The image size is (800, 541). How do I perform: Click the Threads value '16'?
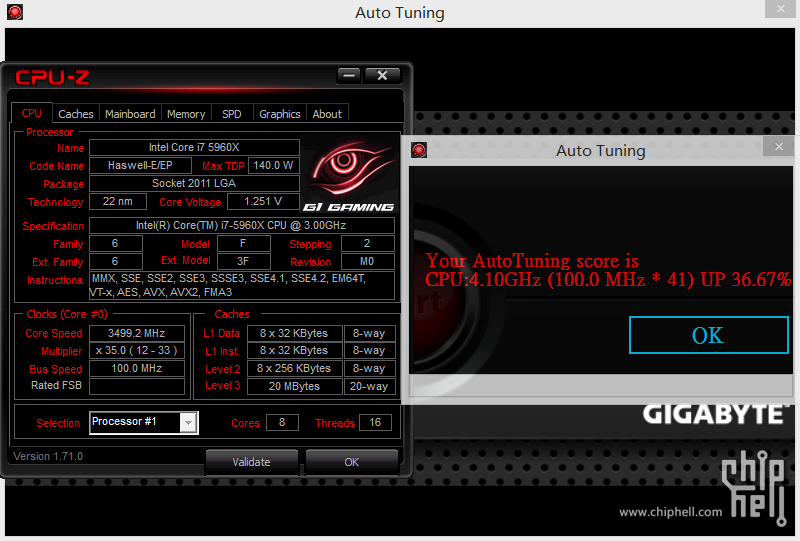point(375,422)
